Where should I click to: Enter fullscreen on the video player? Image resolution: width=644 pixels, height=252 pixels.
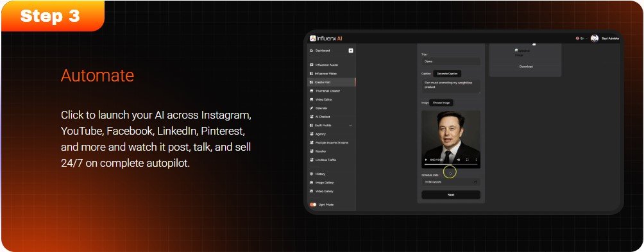[x=468, y=160]
